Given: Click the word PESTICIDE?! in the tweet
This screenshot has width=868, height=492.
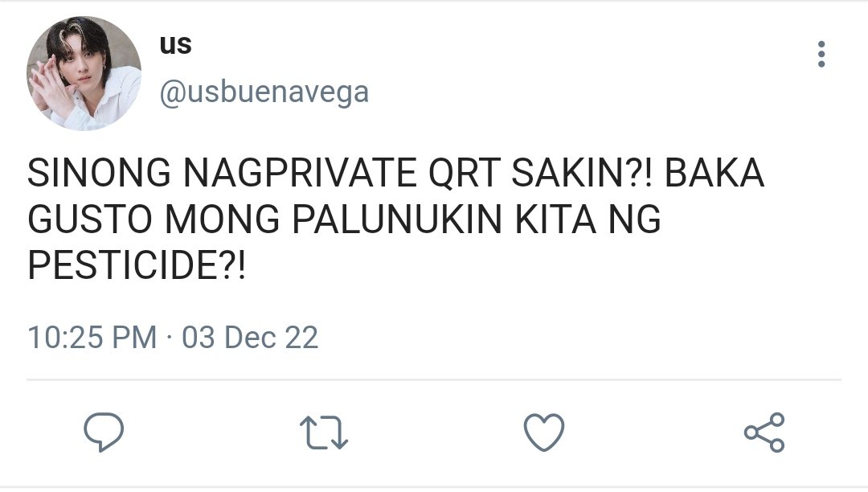Looking at the screenshot, I should pyautogui.click(x=136, y=265).
